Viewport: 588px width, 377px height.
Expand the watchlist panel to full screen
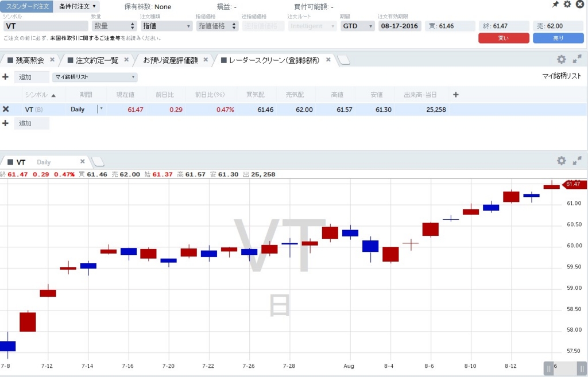click(577, 59)
